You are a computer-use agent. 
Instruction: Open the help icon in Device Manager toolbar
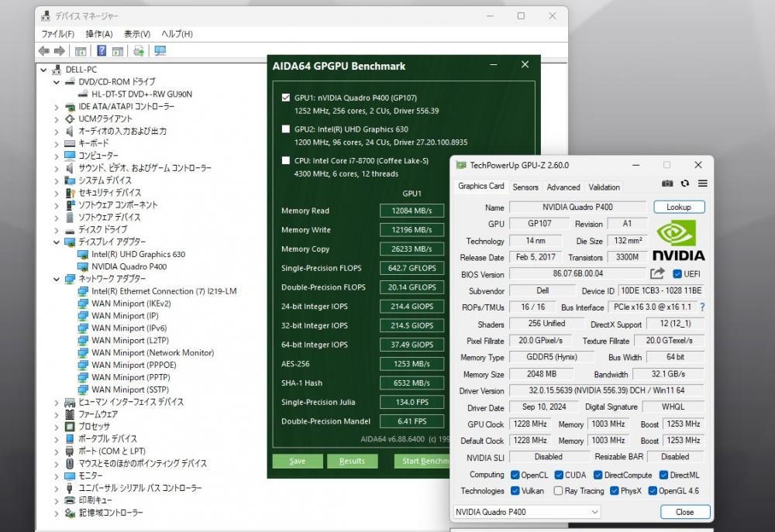coord(102,50)
